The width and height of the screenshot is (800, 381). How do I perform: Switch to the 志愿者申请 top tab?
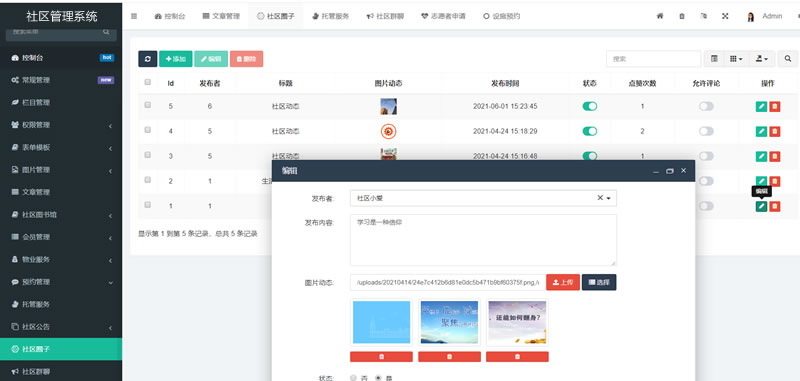coord(443,16)
